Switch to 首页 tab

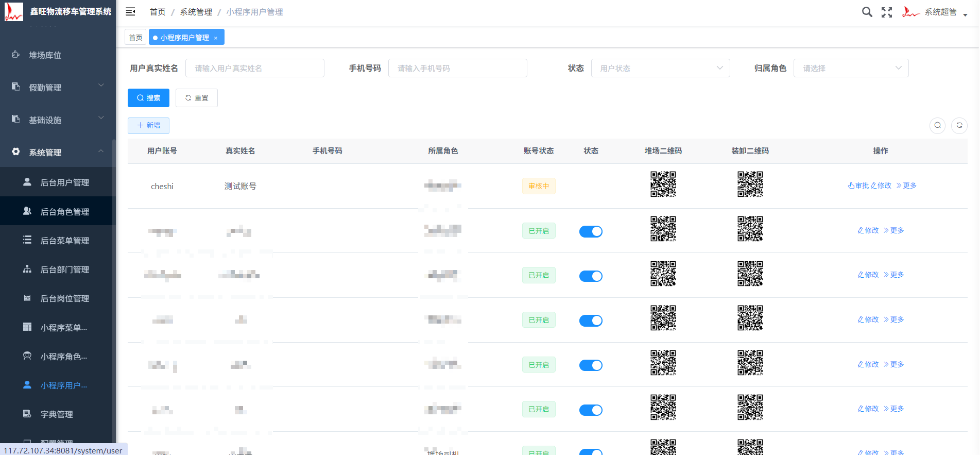tap(135, 38)
